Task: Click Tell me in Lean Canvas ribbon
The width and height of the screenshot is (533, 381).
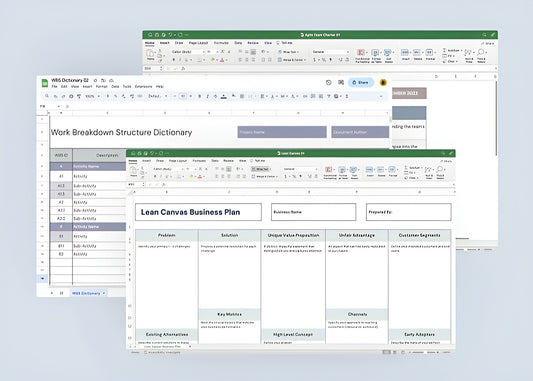Action: (258, 161)
